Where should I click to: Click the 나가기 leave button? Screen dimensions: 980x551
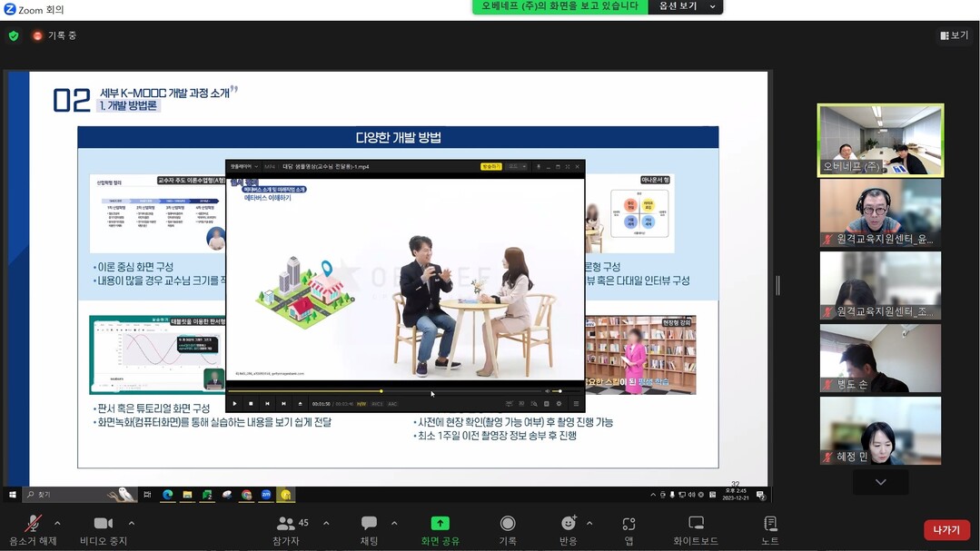tap(946, 529)
